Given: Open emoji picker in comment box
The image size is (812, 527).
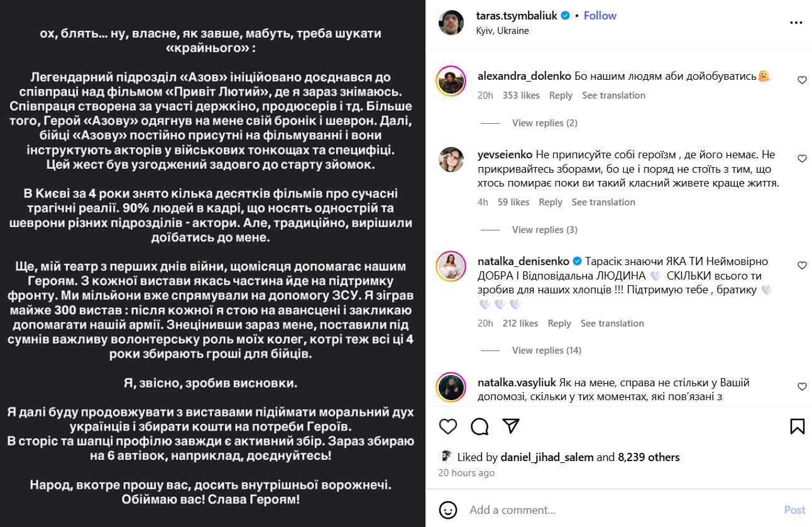Looking at the screenshot, I should click(x=447, y=509).
